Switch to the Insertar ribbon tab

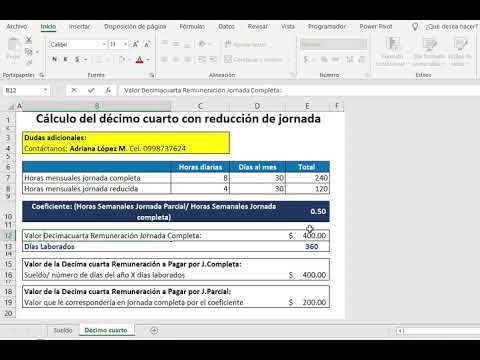coord(79,26)
